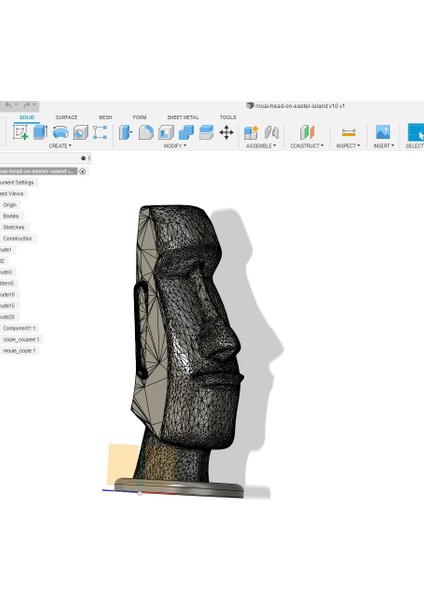424x600 pixels.
Task: Select the Bodies folder in browser
Action: click(11, 216)
